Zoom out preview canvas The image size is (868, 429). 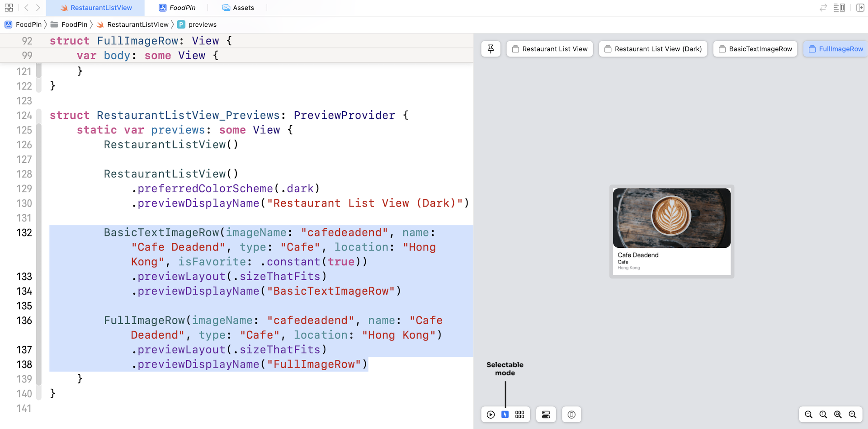(809, 415)
